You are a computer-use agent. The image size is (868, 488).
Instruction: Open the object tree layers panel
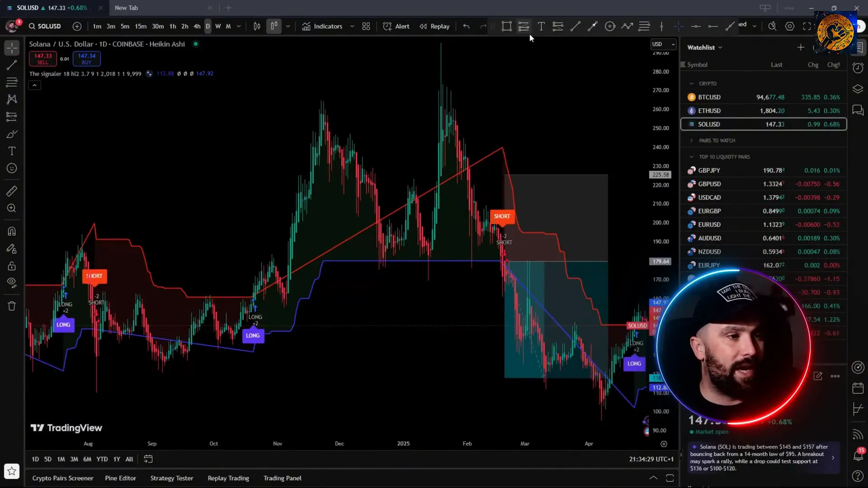coord(858,89)
